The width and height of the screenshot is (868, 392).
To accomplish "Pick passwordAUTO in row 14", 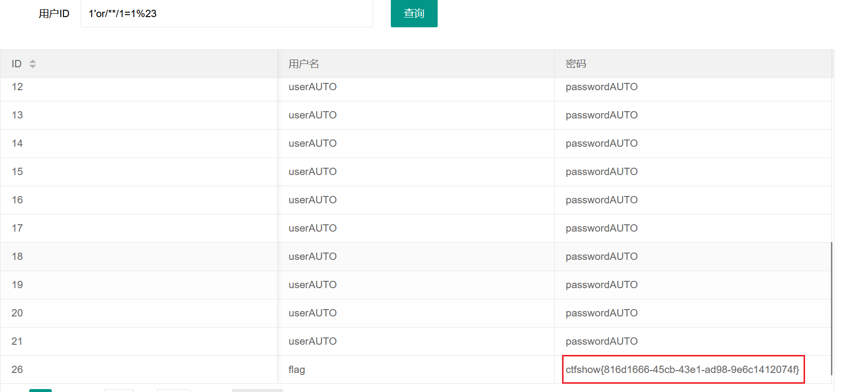I will click(602, 143).
